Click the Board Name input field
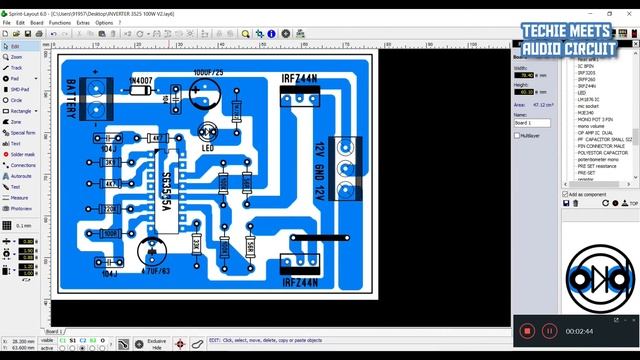The image size is (640, 360). point(532,123)
